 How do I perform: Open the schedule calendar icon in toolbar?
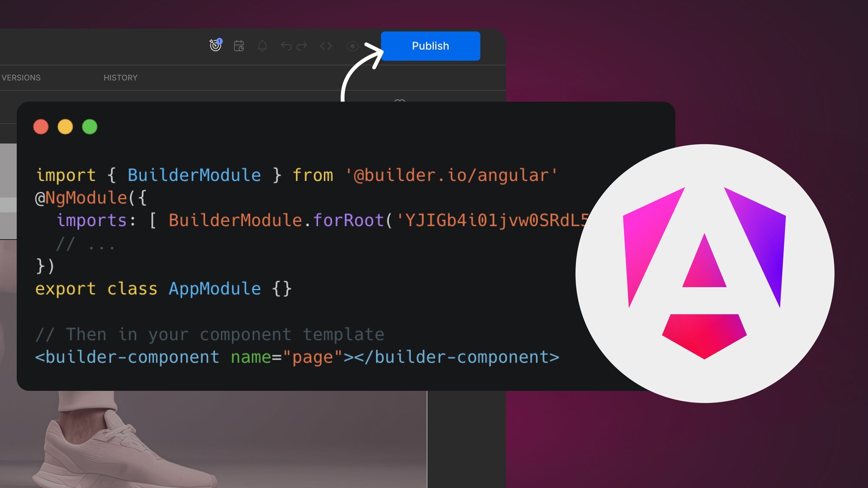coord(239,46)
